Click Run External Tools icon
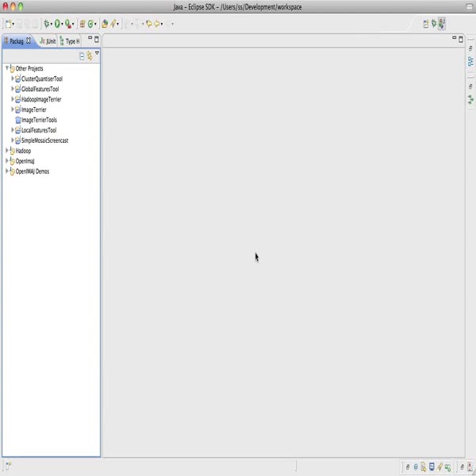The image size is (476, 476). click(69, 24)
